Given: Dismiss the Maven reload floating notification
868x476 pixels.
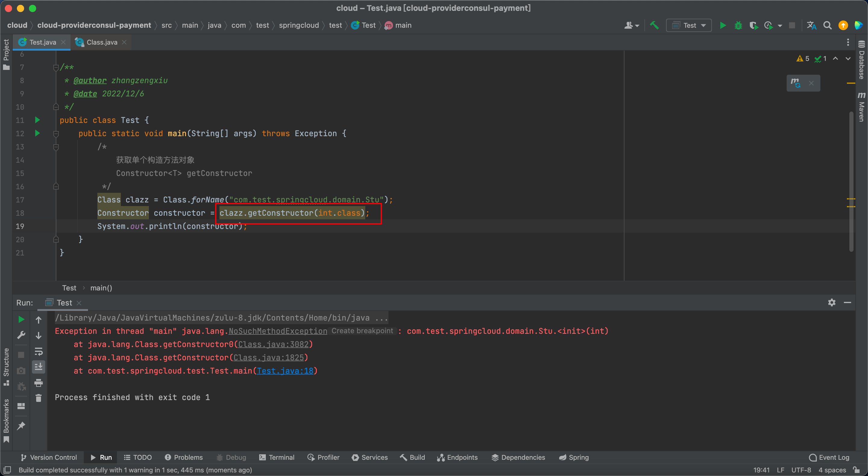Looking at the screenshot, I should click(811, 83).
